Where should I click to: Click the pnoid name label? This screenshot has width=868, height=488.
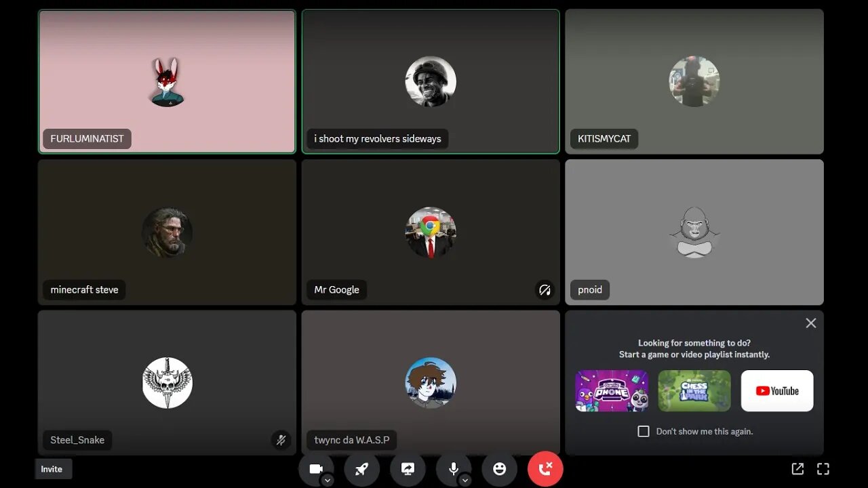coord(590,290)
